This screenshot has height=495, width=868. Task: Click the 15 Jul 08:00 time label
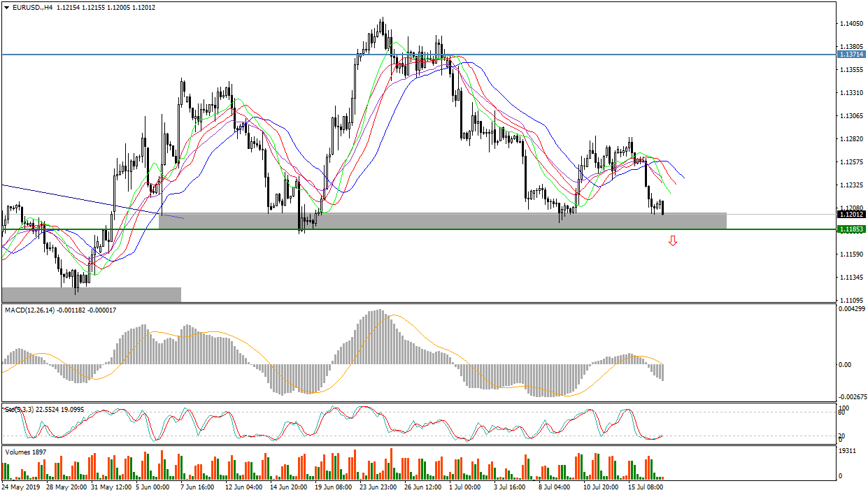[x=645, y=486]
